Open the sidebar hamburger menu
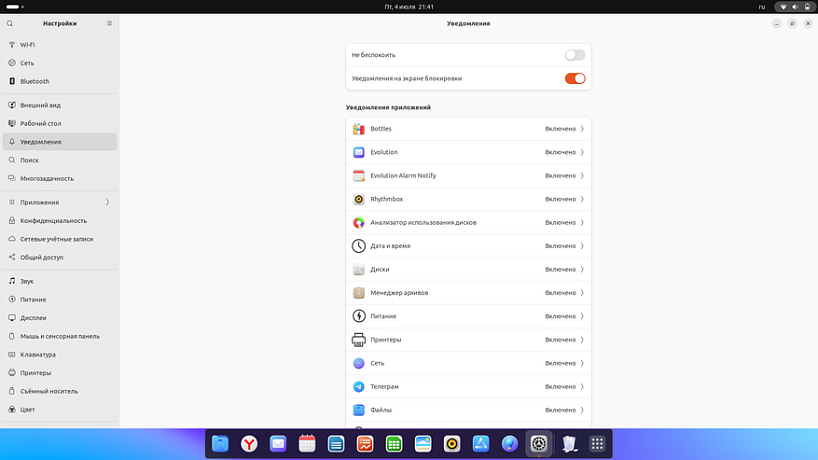The image size is (818, 460). pyautogui.click(x=110, y=23)
